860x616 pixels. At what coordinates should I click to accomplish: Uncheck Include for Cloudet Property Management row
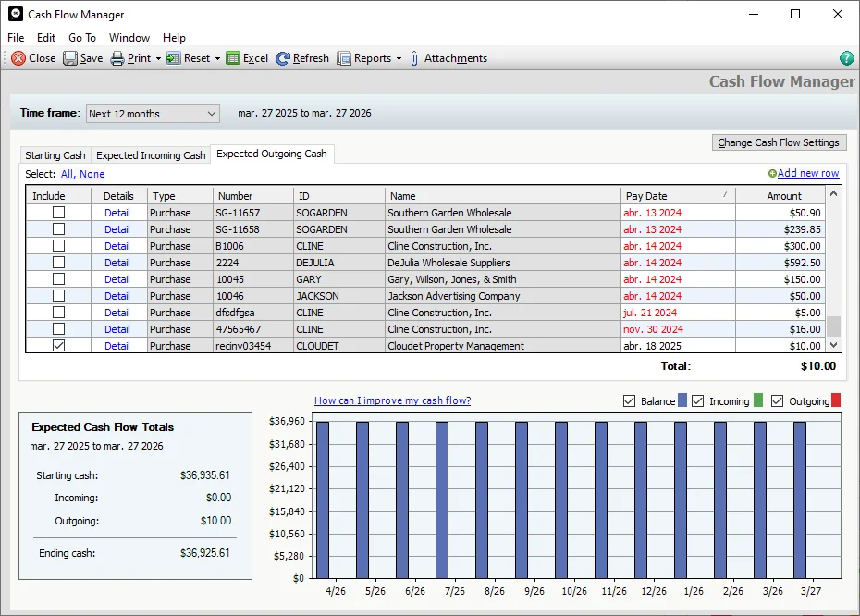58,346
